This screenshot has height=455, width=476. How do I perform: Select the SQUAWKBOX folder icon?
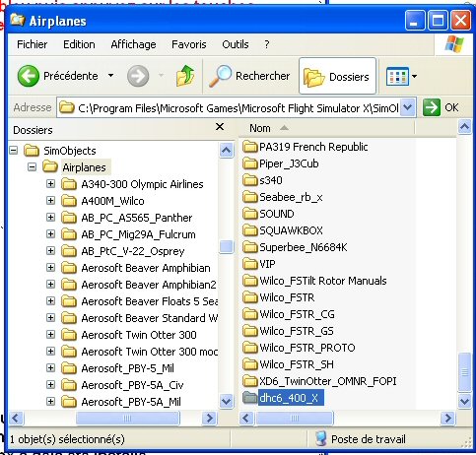click(249, 230)
